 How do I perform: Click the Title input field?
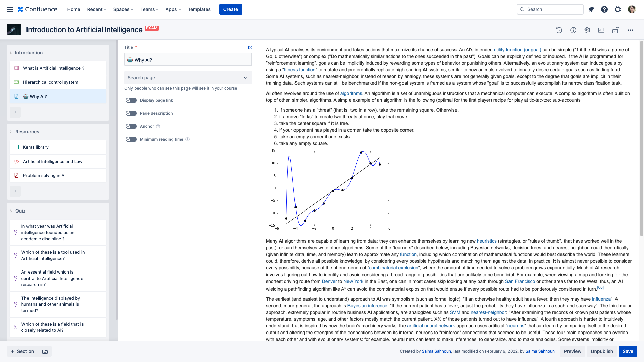[x=188, y=60]
